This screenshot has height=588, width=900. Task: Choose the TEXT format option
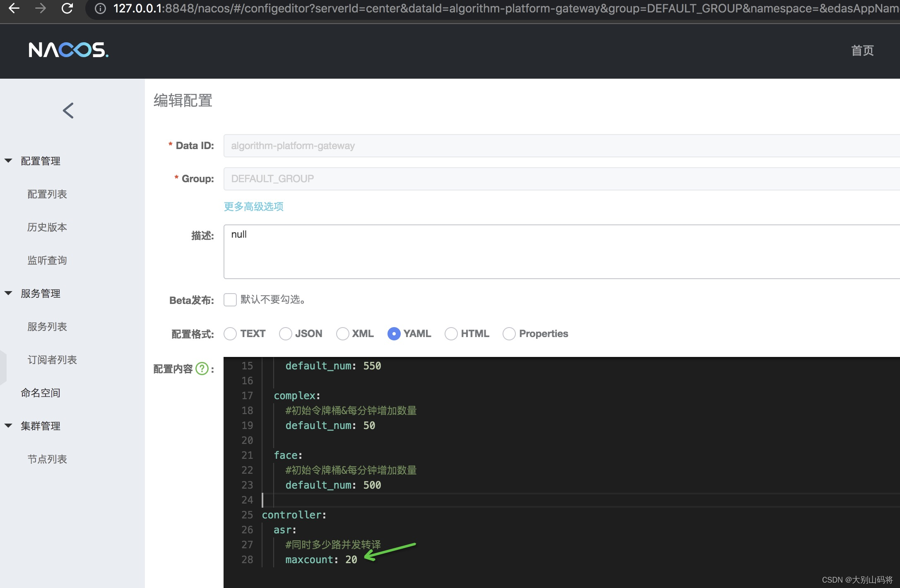[231, 334]
